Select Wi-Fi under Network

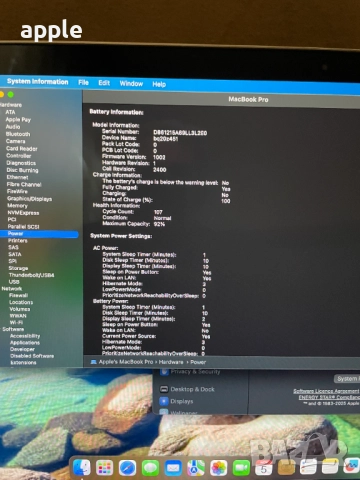(16, 322)
